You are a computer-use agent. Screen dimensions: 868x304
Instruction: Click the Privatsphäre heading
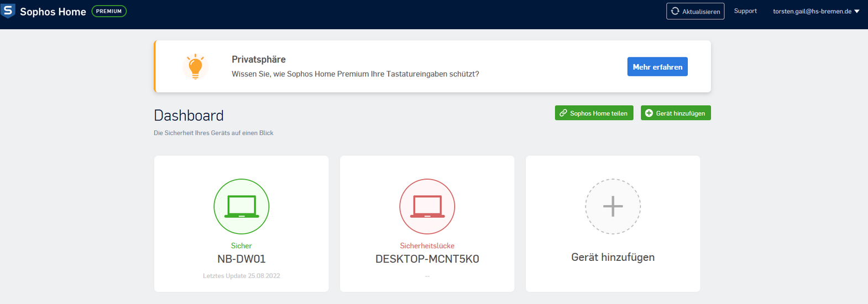[x=259, y=60]
